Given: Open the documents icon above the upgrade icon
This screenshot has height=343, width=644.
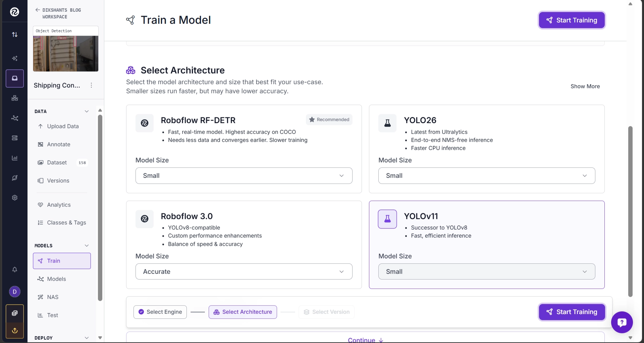Looking at the screenshot, I should [15, 313].
